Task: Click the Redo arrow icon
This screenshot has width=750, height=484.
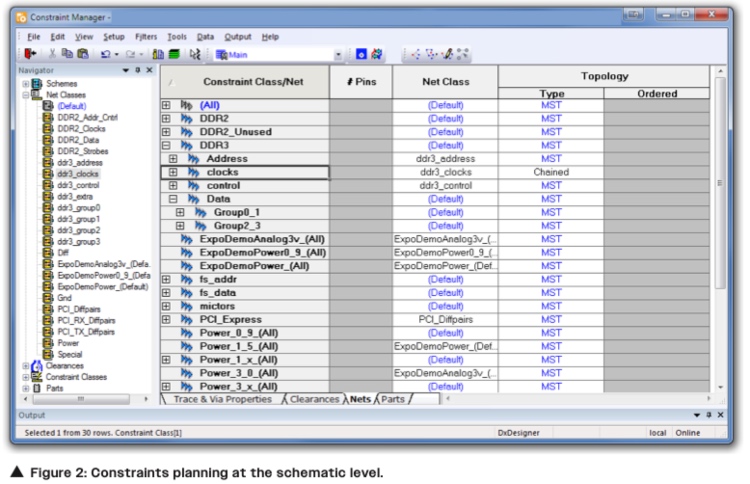Action: (130, 54)
